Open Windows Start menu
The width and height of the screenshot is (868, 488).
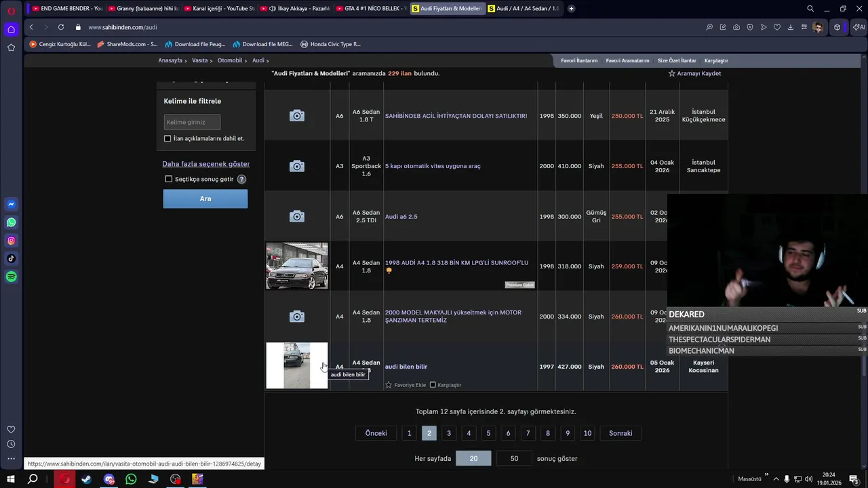tap(11, 479)
